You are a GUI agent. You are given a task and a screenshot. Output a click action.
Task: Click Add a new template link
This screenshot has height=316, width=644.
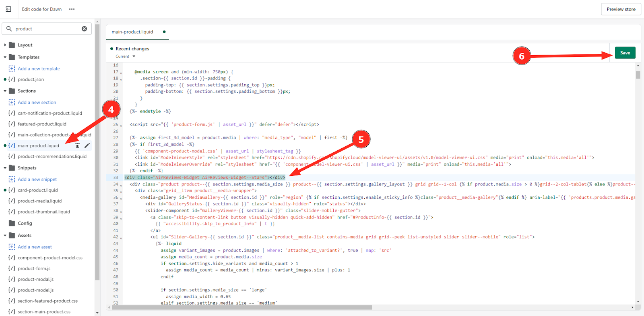click(39, 69)
